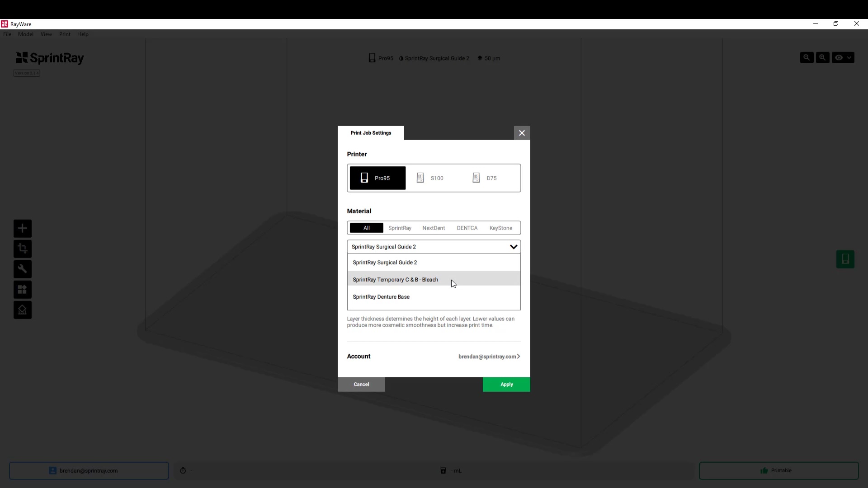Viewport: 868px width, 488px height.
Task: Click the RayWare app icon in title bar
Action: (5, 24)
